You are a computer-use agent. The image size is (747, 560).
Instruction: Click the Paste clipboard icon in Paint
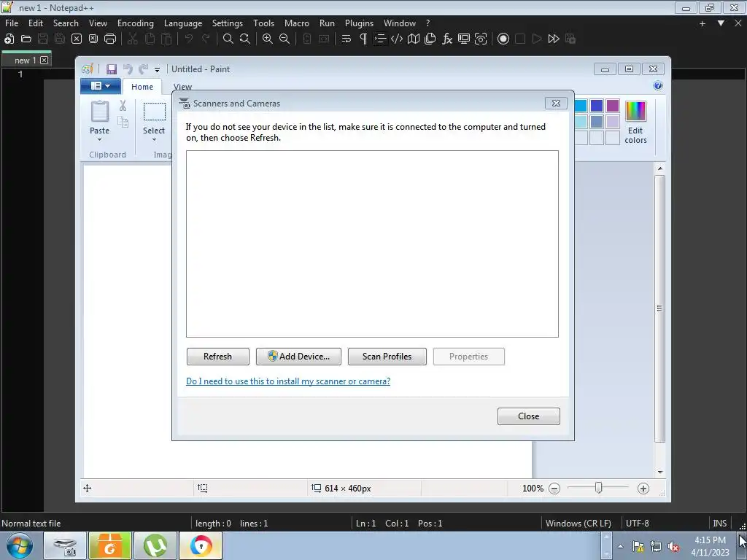pyautogui.click(x=99, y=112)
